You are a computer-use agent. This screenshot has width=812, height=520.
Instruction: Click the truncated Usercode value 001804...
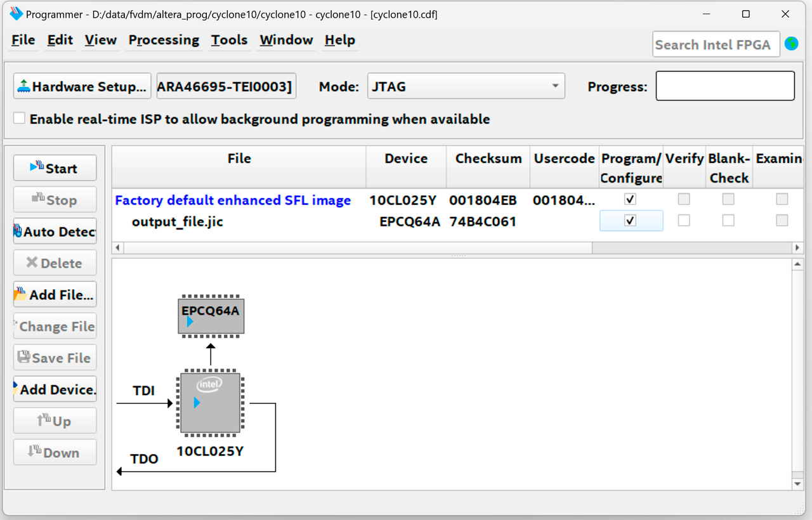tap(564, 200)
